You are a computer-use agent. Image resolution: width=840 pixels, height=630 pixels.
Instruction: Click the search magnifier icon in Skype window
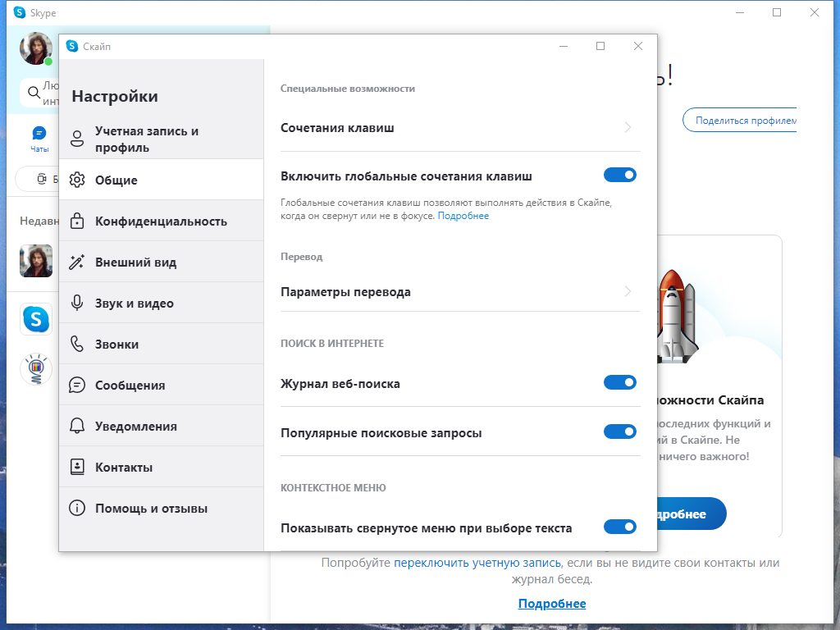(x=34, y=93)
